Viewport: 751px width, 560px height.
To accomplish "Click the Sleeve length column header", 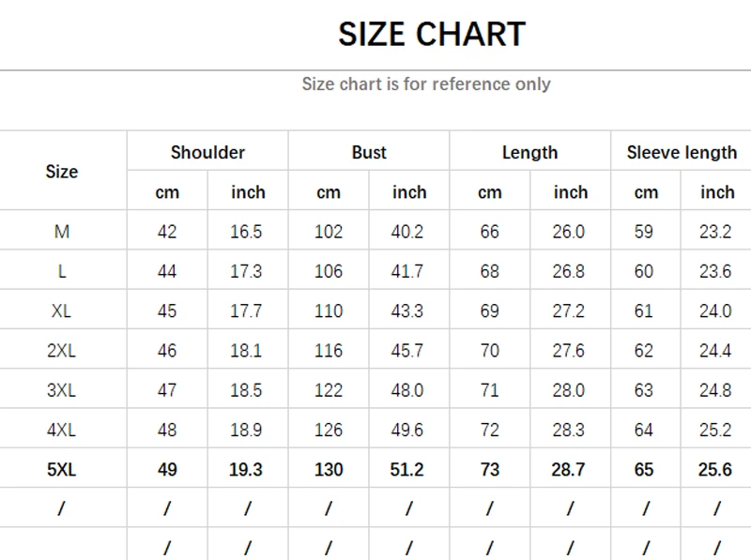I will tap(682, 152).
